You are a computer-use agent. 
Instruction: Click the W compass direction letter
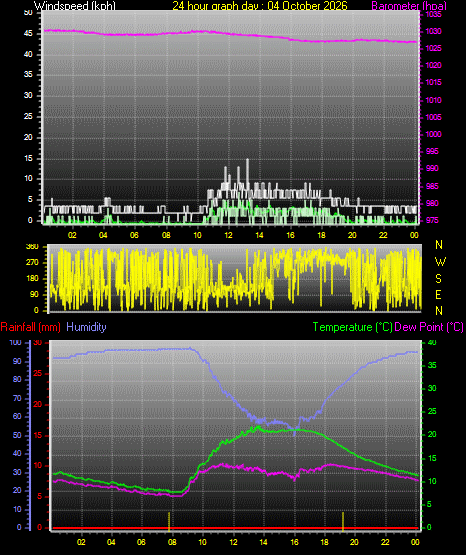440,262
